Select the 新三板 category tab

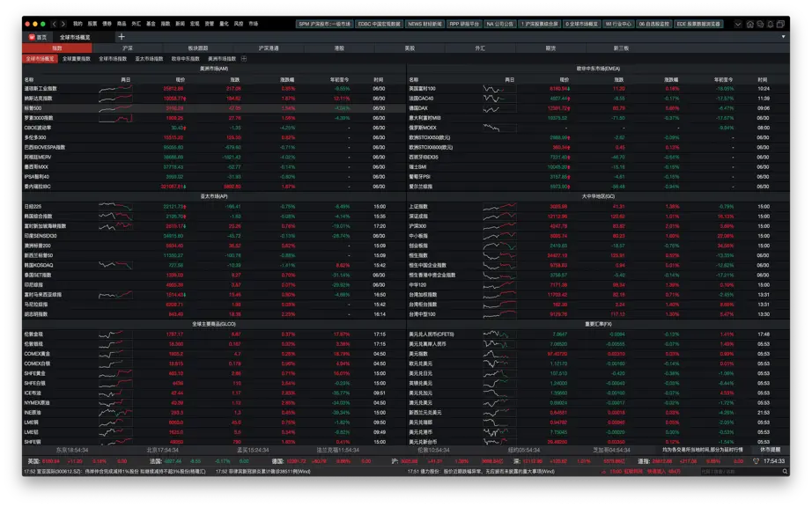click(621, 48)
